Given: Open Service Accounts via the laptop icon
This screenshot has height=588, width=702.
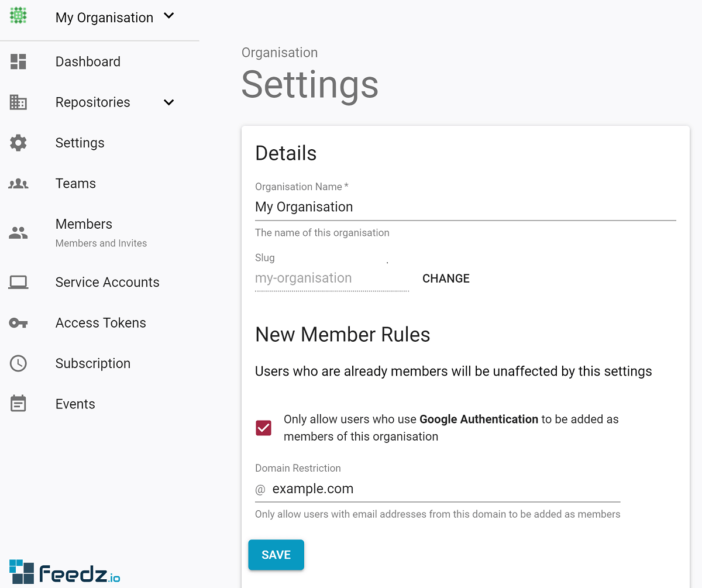Looking at the screenshot, I should pyautogui.click(x=18, y=282).
